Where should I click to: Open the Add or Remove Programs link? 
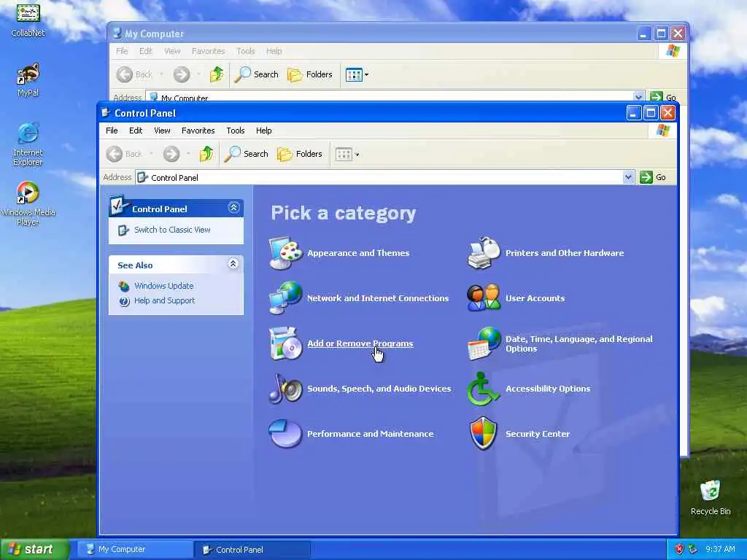[360, 343]
